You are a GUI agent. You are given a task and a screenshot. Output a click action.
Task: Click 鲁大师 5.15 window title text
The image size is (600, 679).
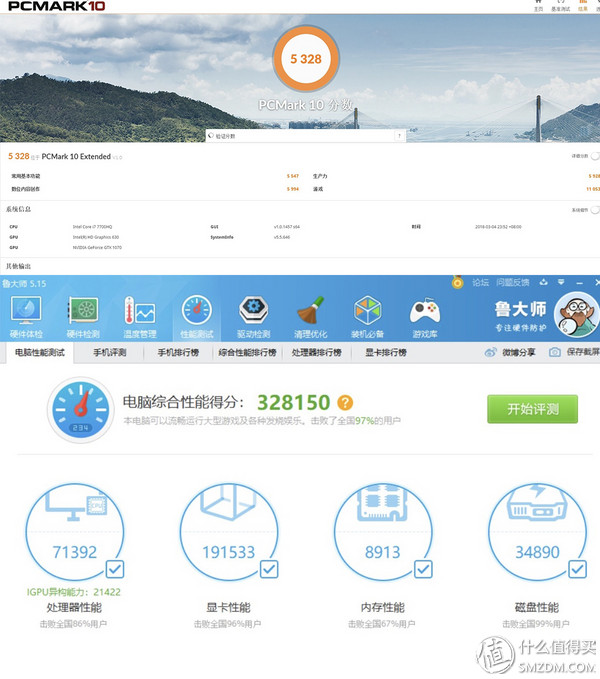point(24,284)
